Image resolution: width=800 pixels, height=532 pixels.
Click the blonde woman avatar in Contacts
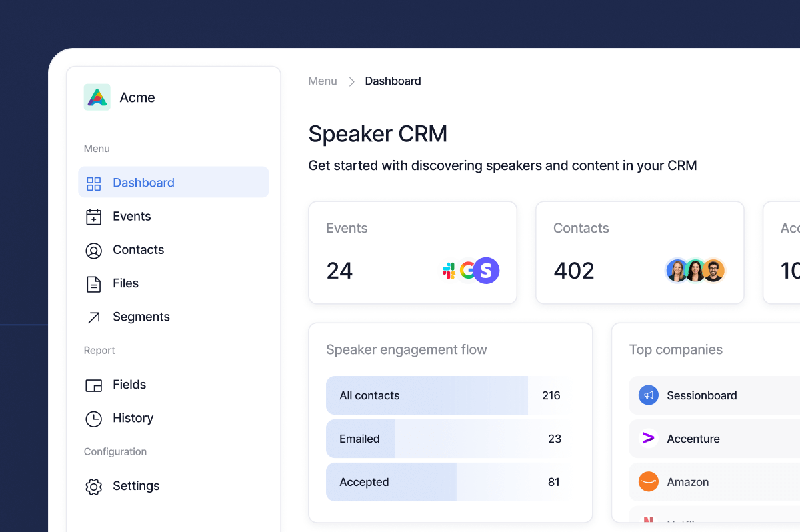677,271
